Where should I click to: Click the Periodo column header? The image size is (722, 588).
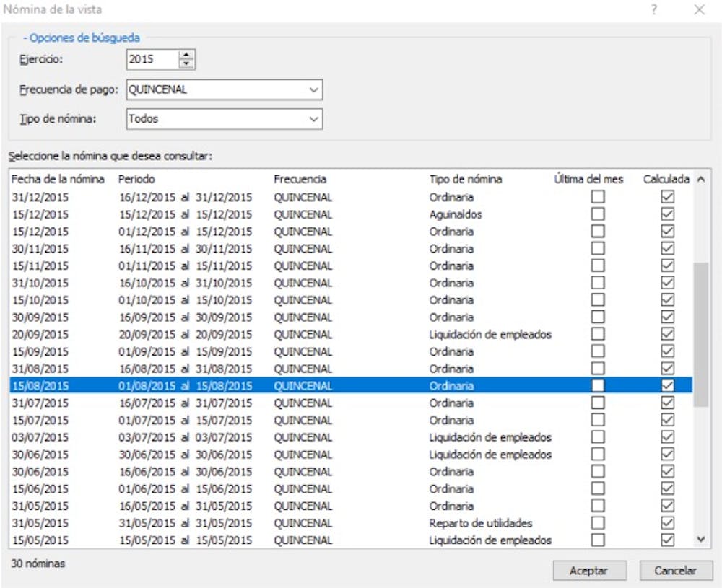click(136, 179)
